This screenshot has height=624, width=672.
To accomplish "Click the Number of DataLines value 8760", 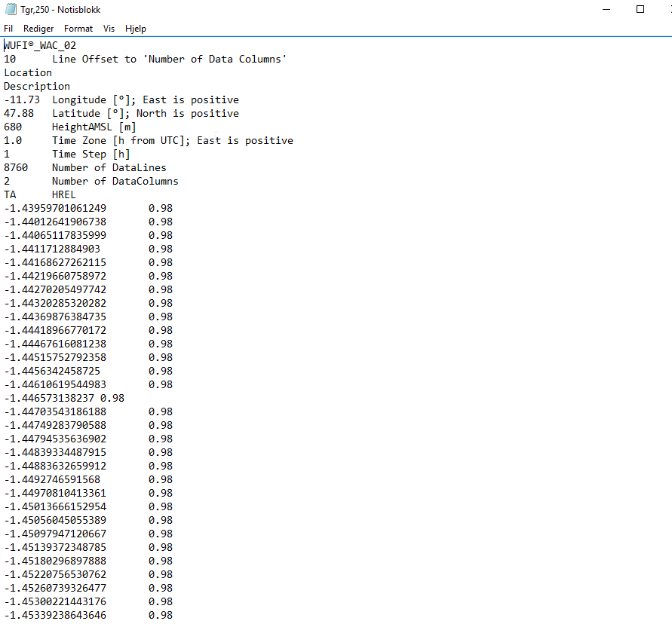I will point(15,167).
